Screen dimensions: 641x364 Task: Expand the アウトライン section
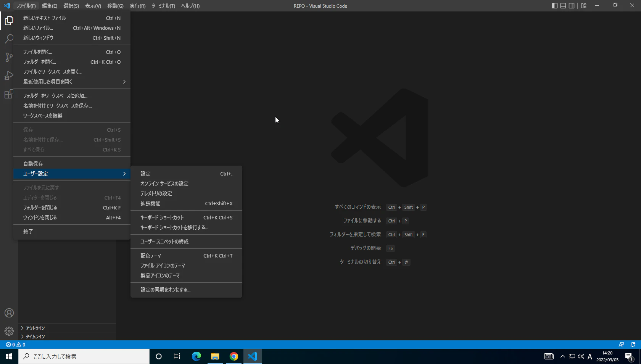click(67, 328)
